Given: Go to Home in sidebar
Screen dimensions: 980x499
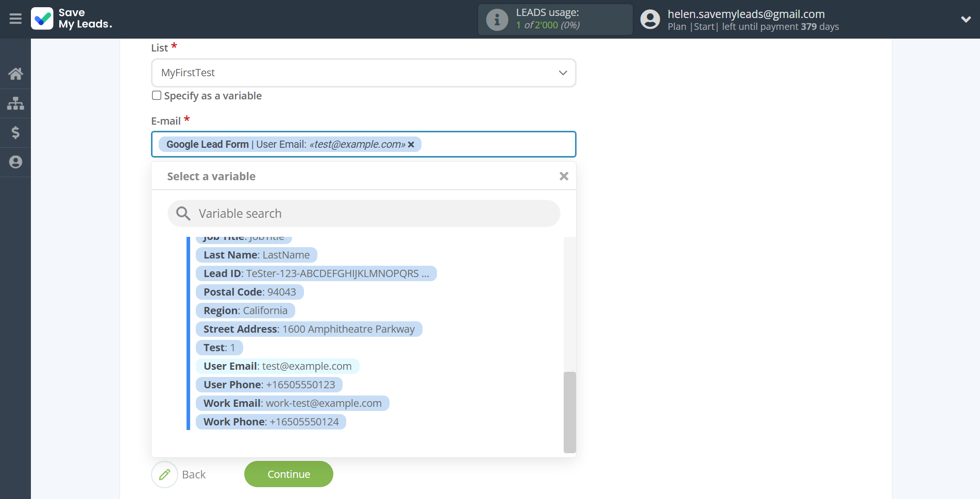Looking at the screenshot, I should [15, 74].
